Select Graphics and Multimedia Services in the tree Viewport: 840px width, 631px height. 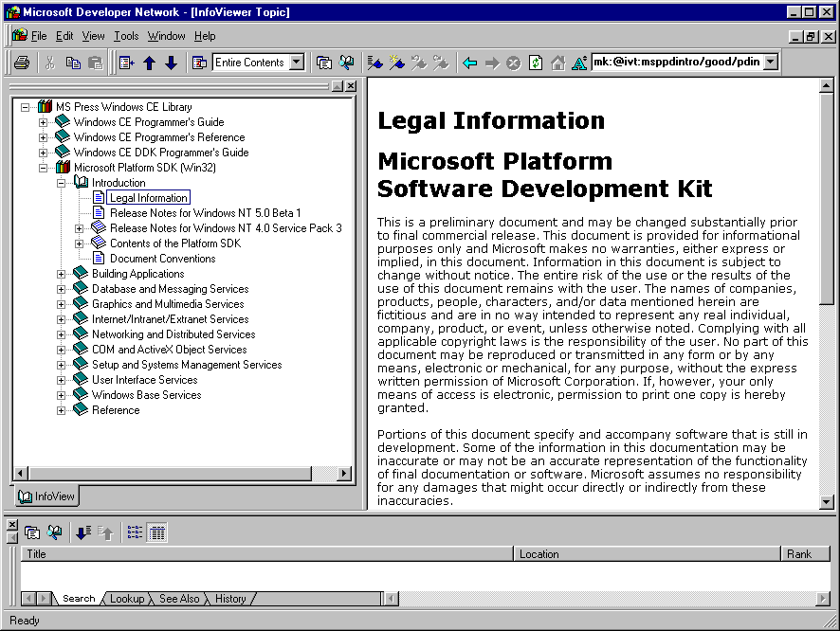(x=168, y=304)
